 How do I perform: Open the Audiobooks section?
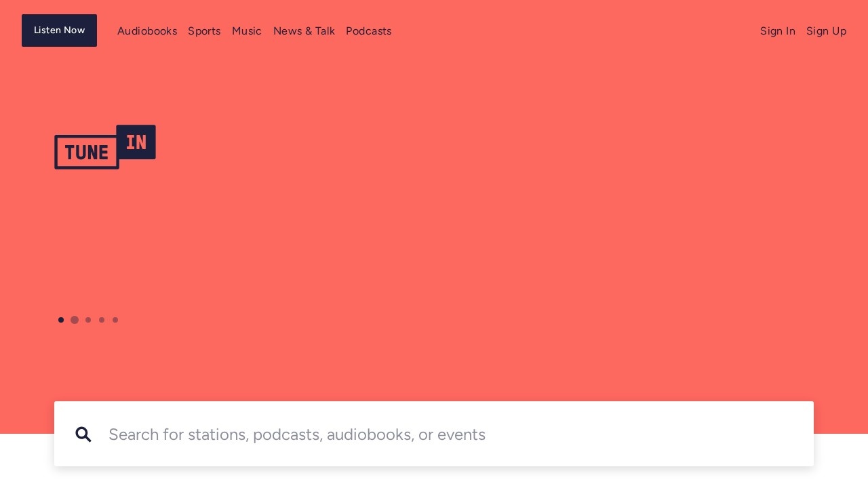coord(147,30)
